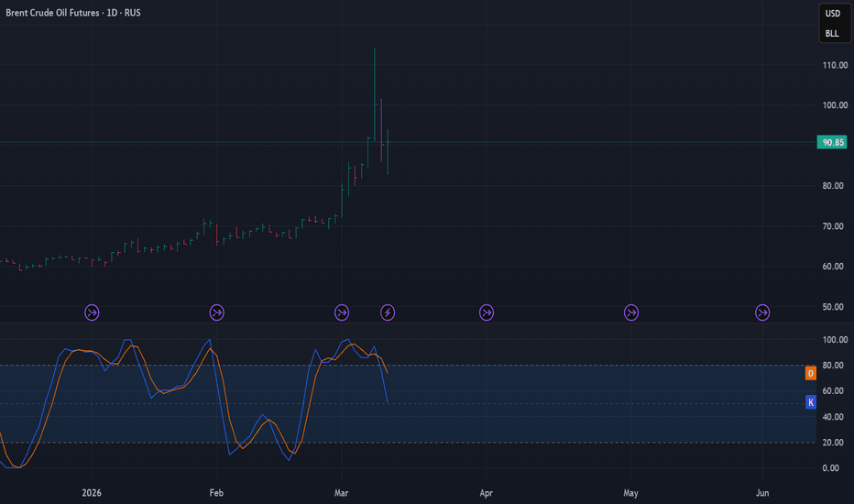This screenshot has width=854, height=504.
Task: Click the Mar label on the time axis
Action: pos(341,493)
